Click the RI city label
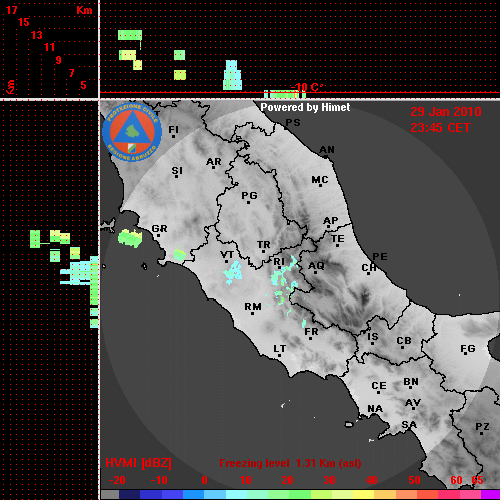The image size is (500, 500). click(x=279, y=262)
